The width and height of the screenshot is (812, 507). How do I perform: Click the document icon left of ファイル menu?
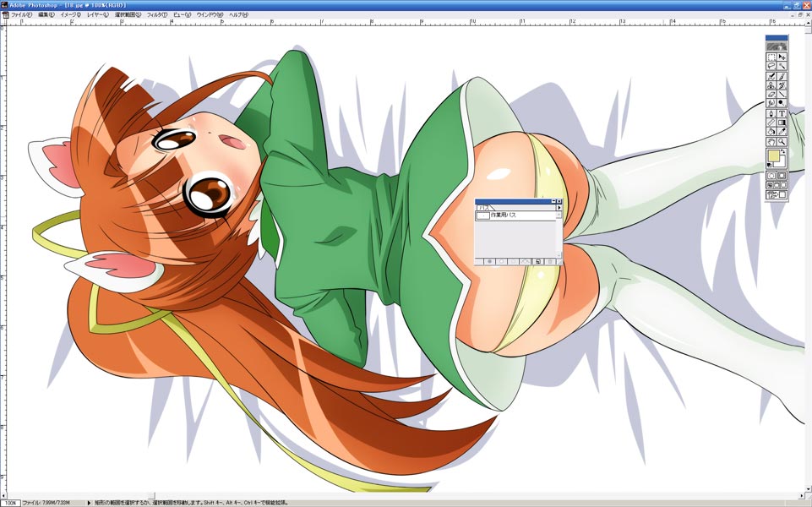point(6,15)
